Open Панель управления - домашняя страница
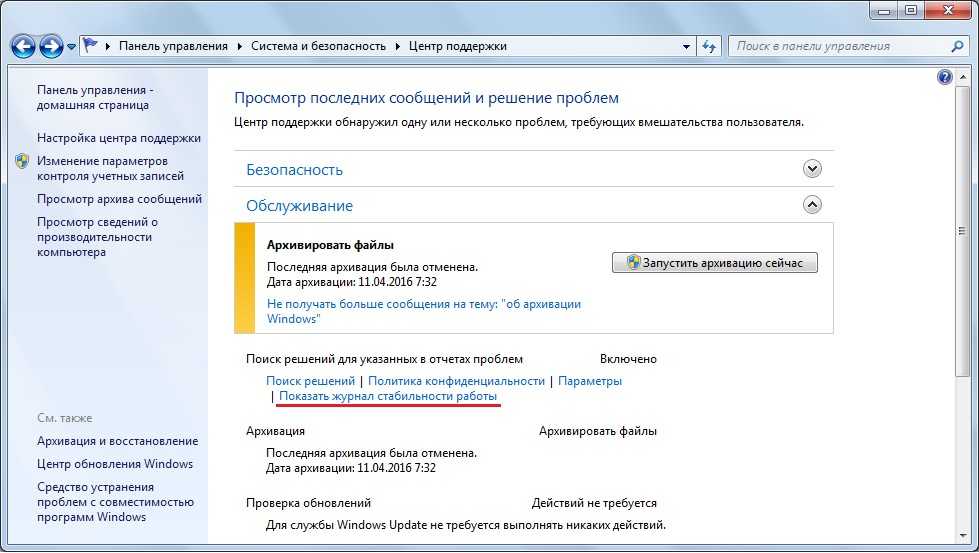979x553 pixels. pos(95,97)
